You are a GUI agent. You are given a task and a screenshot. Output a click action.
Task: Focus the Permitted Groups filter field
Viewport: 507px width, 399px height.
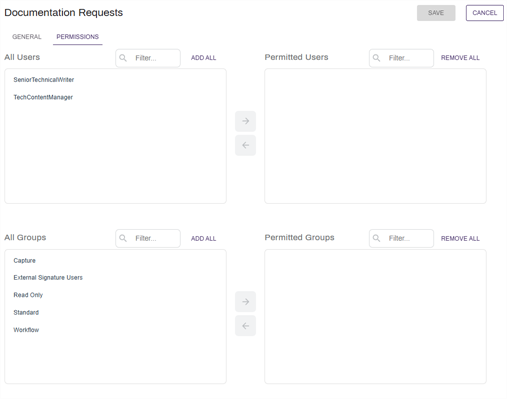pos(401,238)
